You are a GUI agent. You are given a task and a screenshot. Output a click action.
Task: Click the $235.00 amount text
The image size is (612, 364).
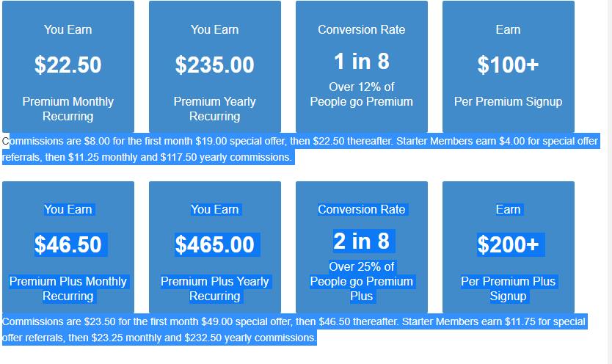coord(215,65)
